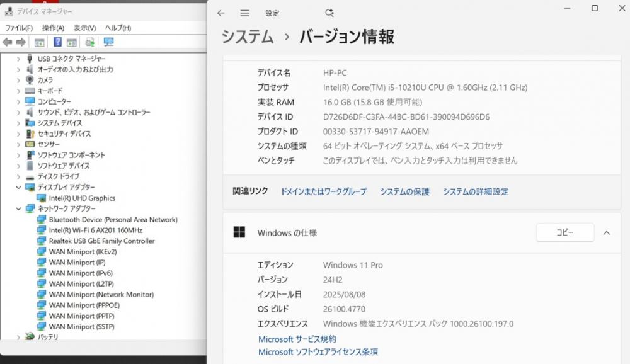Viewport: 630px width, 364px height.
Task: Click the ディスク ドライブ icon
Action: tap(30, 177)
